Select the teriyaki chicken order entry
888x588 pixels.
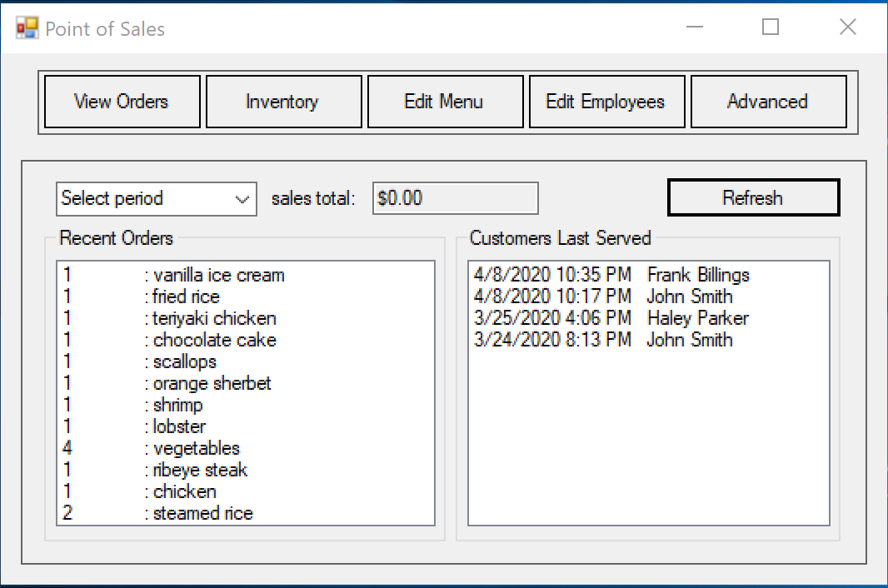coord(214,318)
